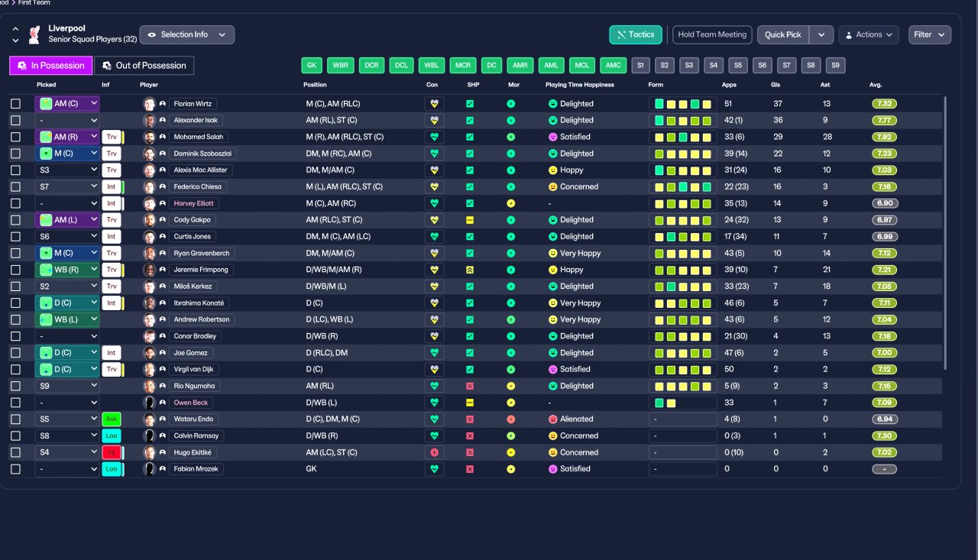Click Harvey Elliott's yellow morale icon
The image size is (978, 560).
(x=510, y=204)
